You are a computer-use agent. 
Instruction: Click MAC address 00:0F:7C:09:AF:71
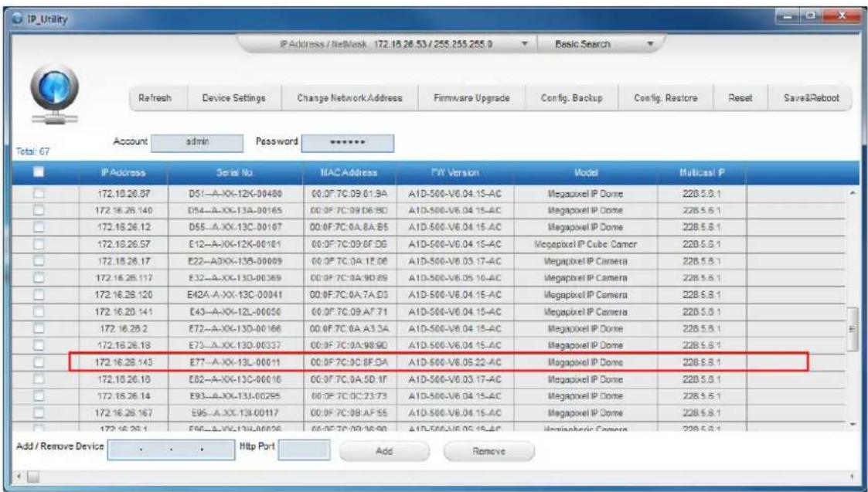tap(349, 312)
